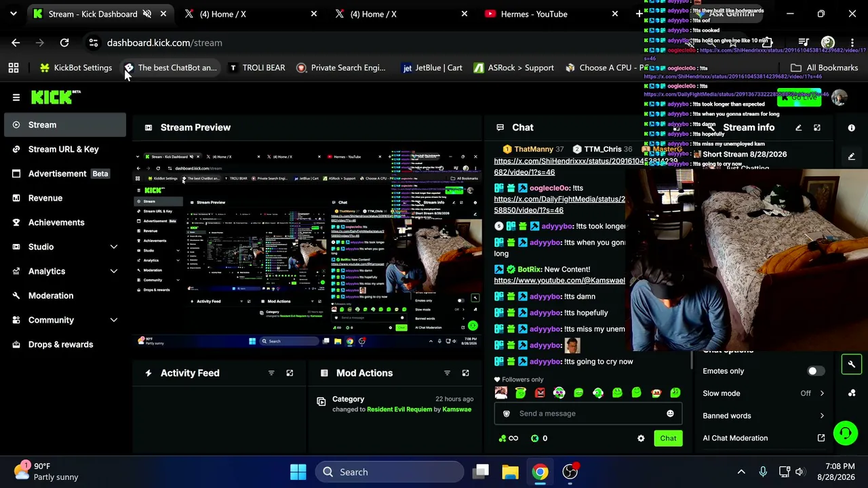Open Kamswae user link in Mod Actions
The width and height of the screenshot is (868, 488).
[x=456, y=409]
